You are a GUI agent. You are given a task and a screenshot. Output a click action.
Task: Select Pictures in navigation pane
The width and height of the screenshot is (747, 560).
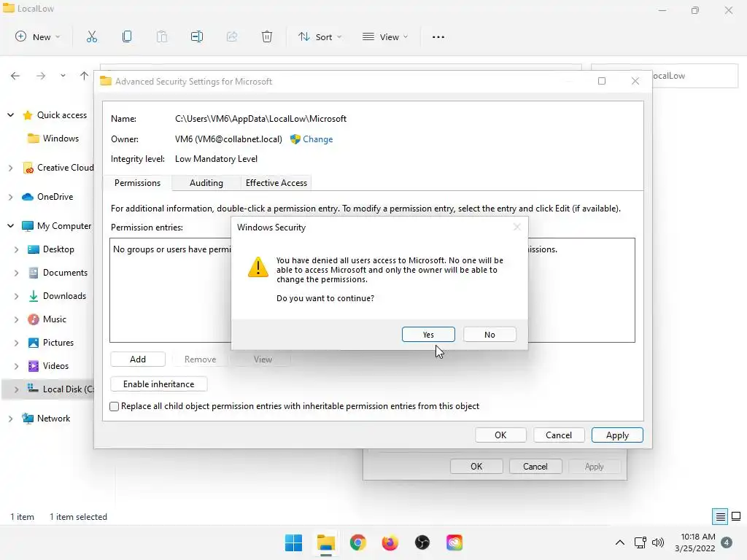pyautogui.click(x=51, y=343)
